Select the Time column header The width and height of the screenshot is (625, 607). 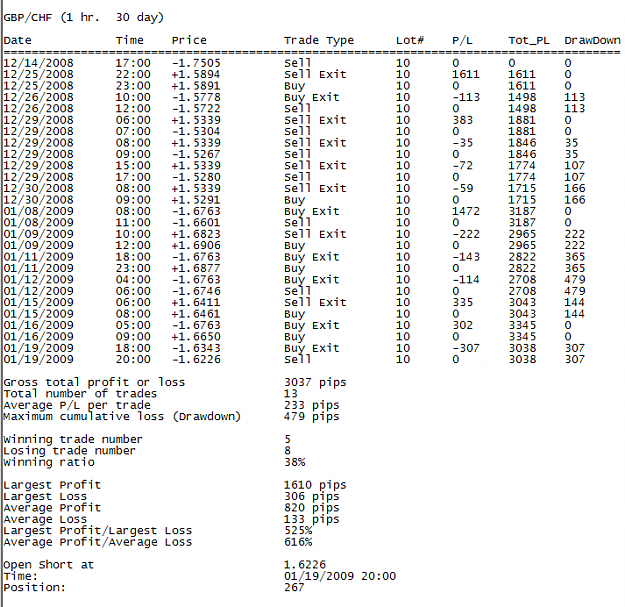pos(130,41)
